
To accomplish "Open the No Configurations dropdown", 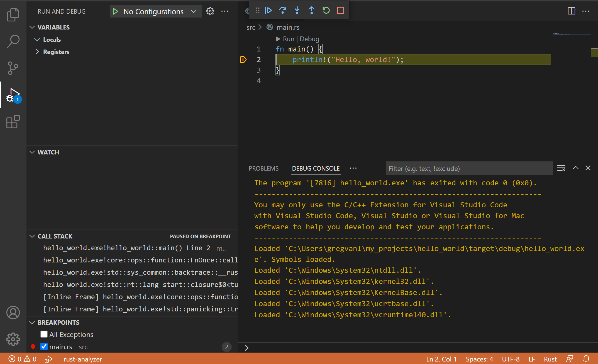I will [155, 11].
